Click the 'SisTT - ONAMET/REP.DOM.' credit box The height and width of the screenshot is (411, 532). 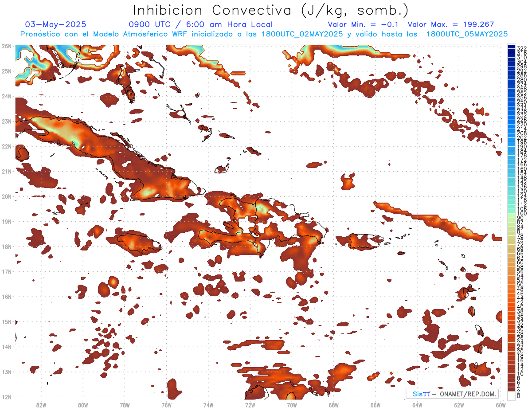(452, 394)
